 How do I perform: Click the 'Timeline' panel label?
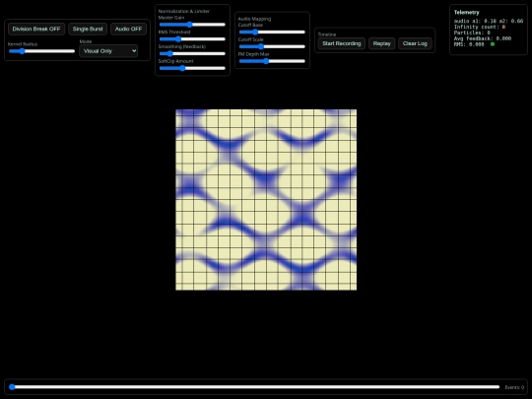tap(327, 34)
